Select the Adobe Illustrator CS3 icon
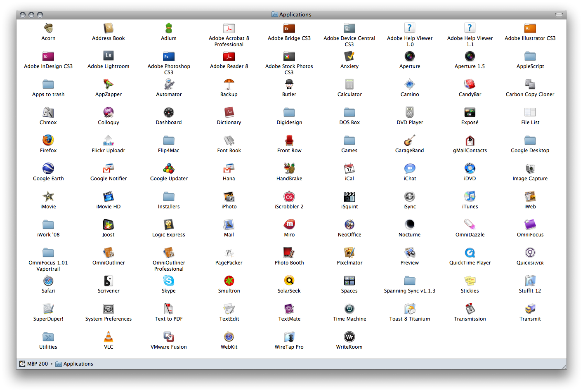The height and width of the screenshot is (392, 583). [x=530, y=28]
